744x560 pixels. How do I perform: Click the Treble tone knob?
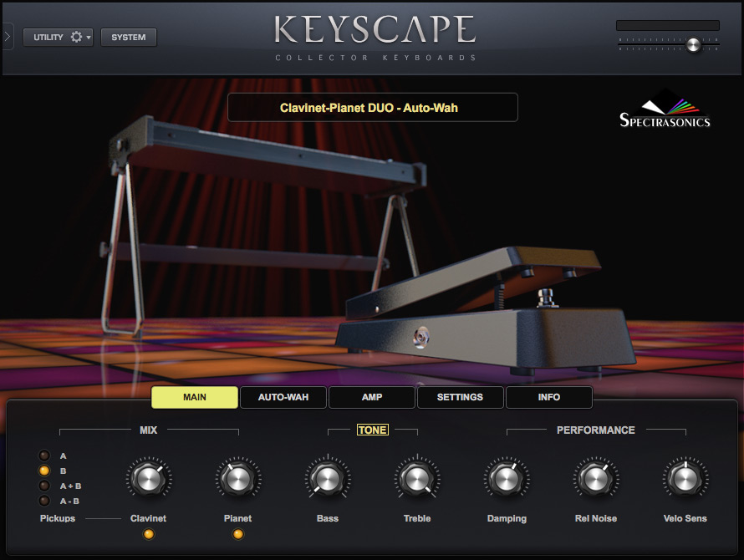pyautogui.click(x=417, y=478)
